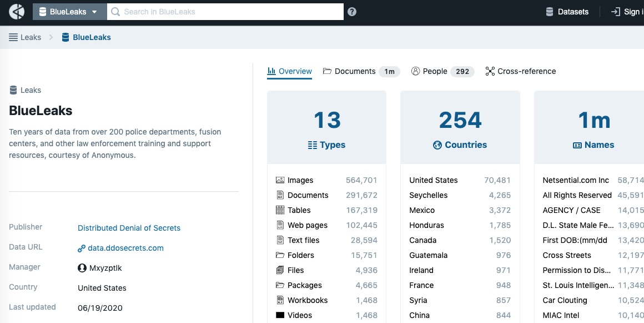Image resolution: width=644 pixels, height=323 pixels.
Task: Open the Cross-reference tab
Action: (x=520, y=71)
